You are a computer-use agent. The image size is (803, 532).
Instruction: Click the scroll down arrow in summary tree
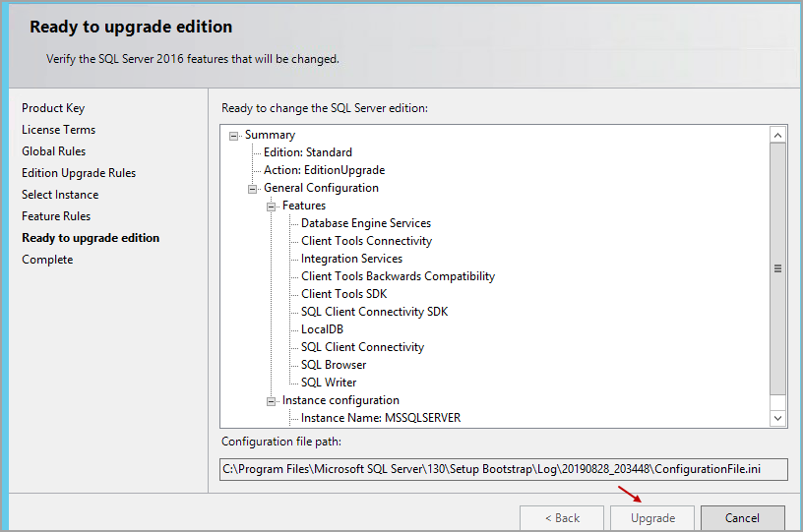(777, 418)
